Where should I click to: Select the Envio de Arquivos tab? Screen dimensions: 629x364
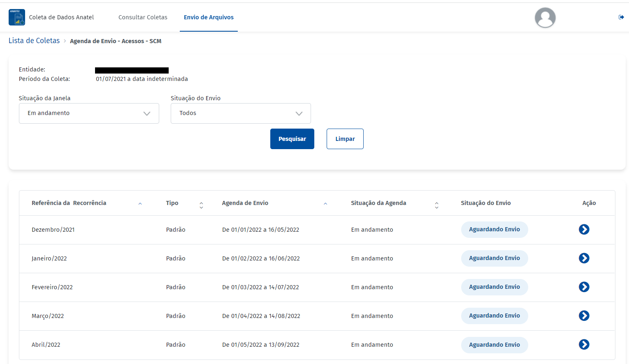[209, 17]
